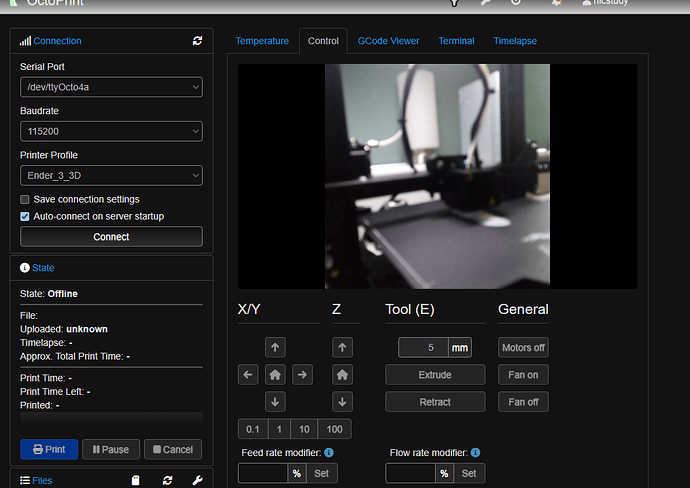Refresh the serial ports in Connection header
This screenshot has height=488, width=690.
click(x=197, y=41)
